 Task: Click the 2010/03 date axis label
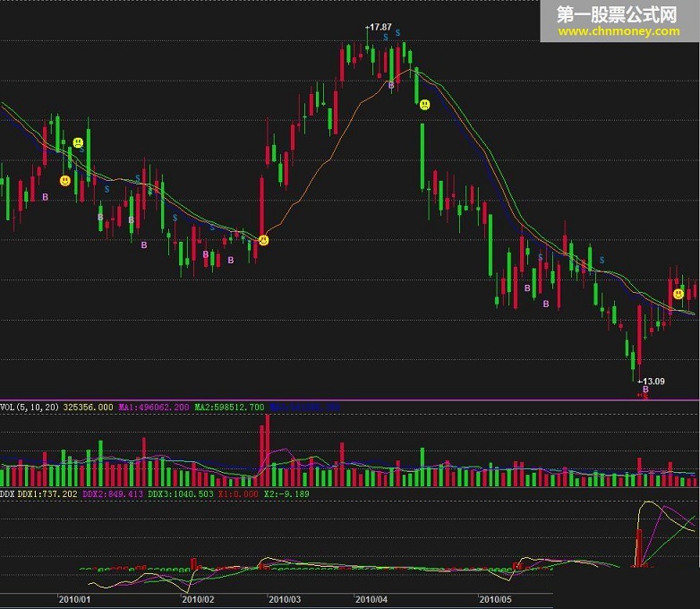[x=285, y=599]
